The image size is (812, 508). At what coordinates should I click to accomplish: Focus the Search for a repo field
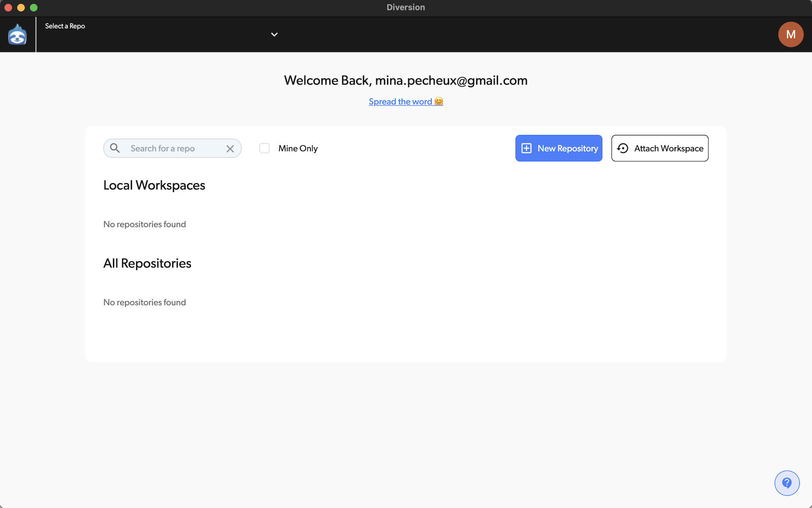tap(172, 148)
